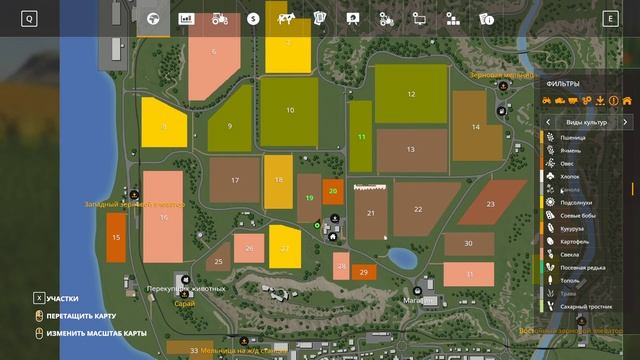Click the cotton white color swatch

click(x=542, y=177)
